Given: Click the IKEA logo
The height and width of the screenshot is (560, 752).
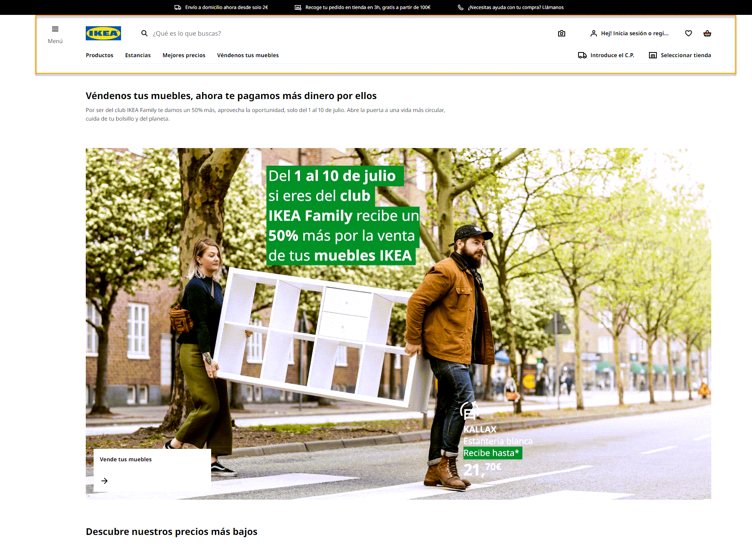Looking at the screenshot, I should coord(103,33).
